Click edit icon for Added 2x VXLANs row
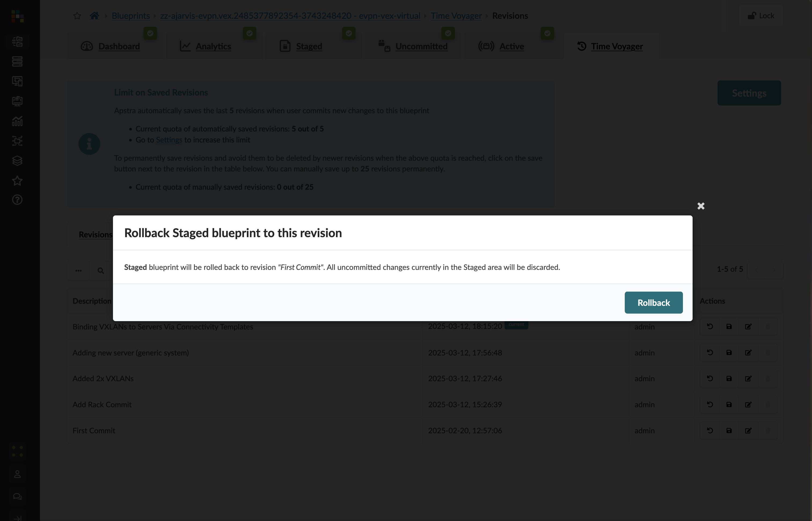This screenshot has height=521, width=812. (x=748, y=379)
